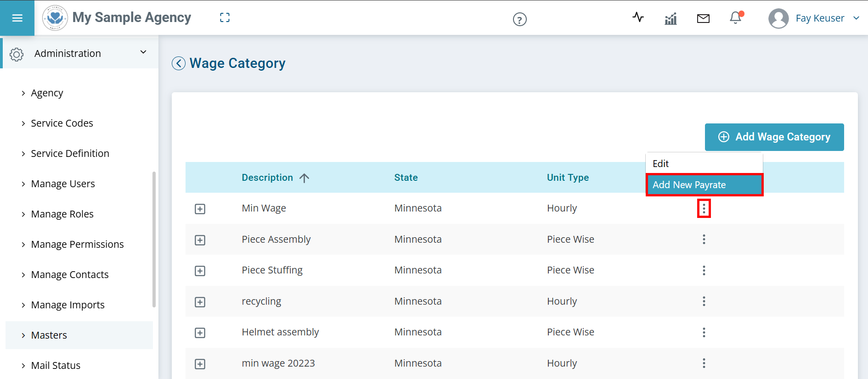The width and height of the screenshot is (868, 379).
Task: Click the Piece Stuffing description cell
Action: coord(272,270)
